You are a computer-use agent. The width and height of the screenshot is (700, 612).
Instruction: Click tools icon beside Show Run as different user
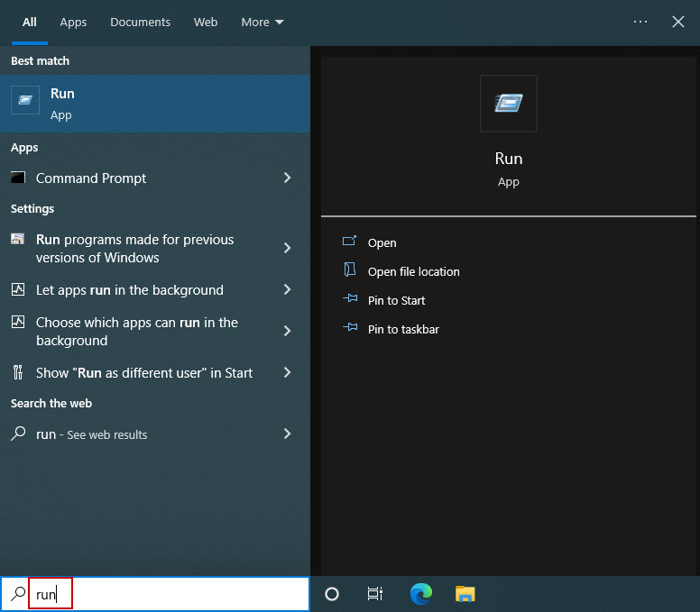point(18,372)
